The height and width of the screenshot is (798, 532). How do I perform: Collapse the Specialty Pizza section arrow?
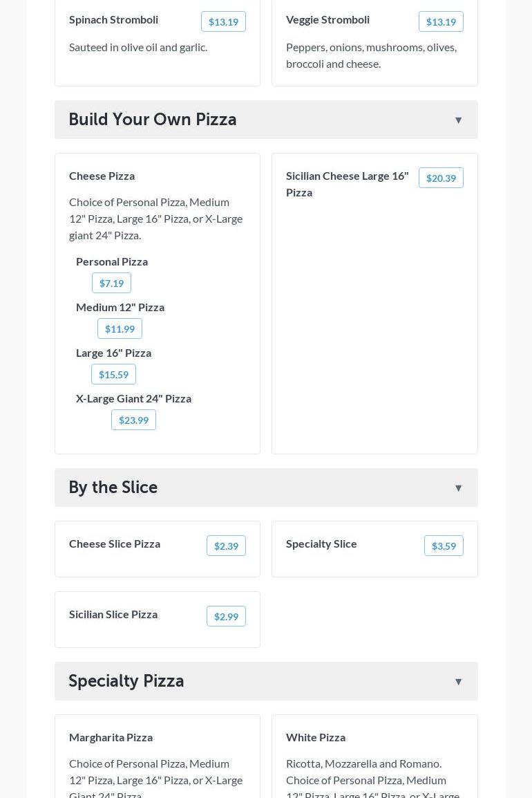pyautogui.click(x=458, y=682)
